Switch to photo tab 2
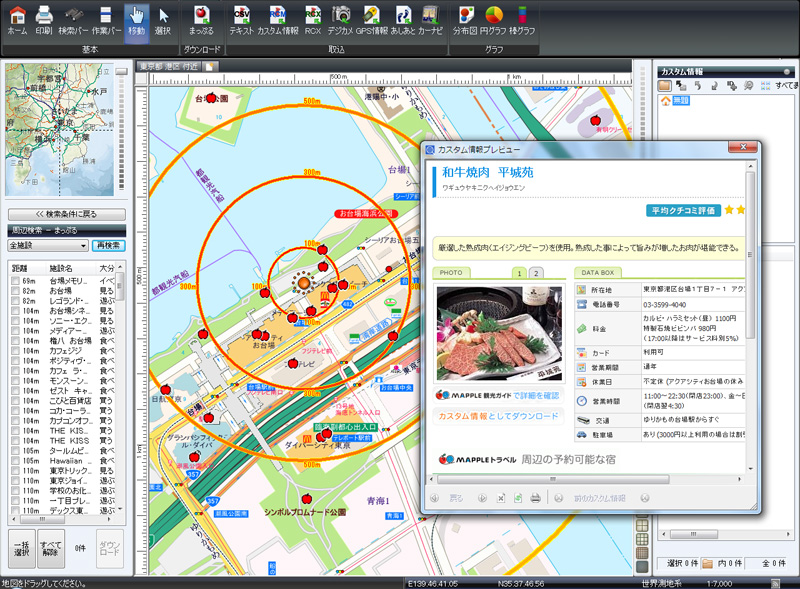 (x=536, y=273)
